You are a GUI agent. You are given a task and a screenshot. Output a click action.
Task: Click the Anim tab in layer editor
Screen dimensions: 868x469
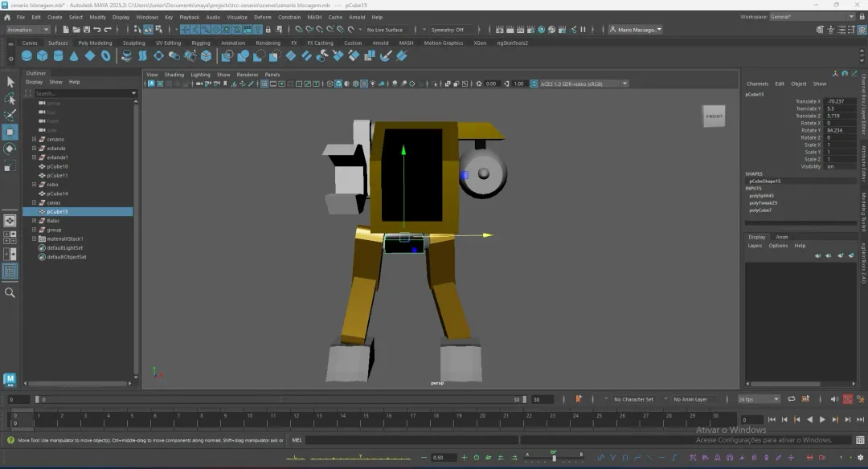tap(782, 237)
